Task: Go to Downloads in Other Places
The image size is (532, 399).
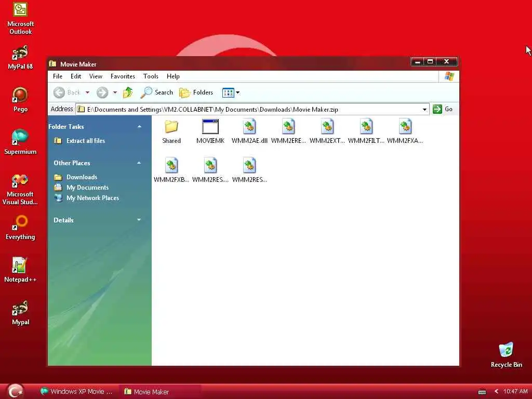Action: [x=82, y=177]
